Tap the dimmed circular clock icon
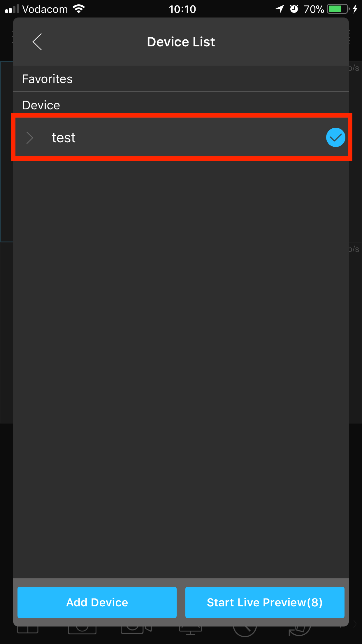Image resolution: width=362 pixels, height=644 pixels. pyautogui.click(x=245, y=631)
